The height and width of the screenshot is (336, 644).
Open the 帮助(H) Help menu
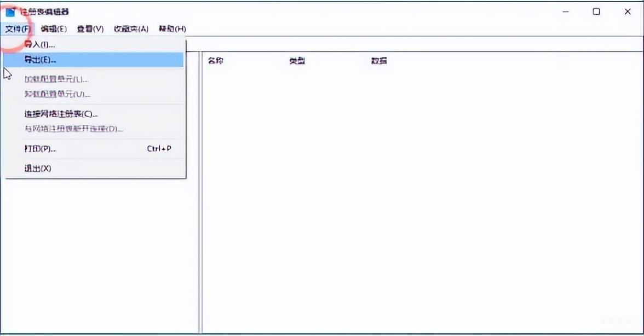point(172,29)
